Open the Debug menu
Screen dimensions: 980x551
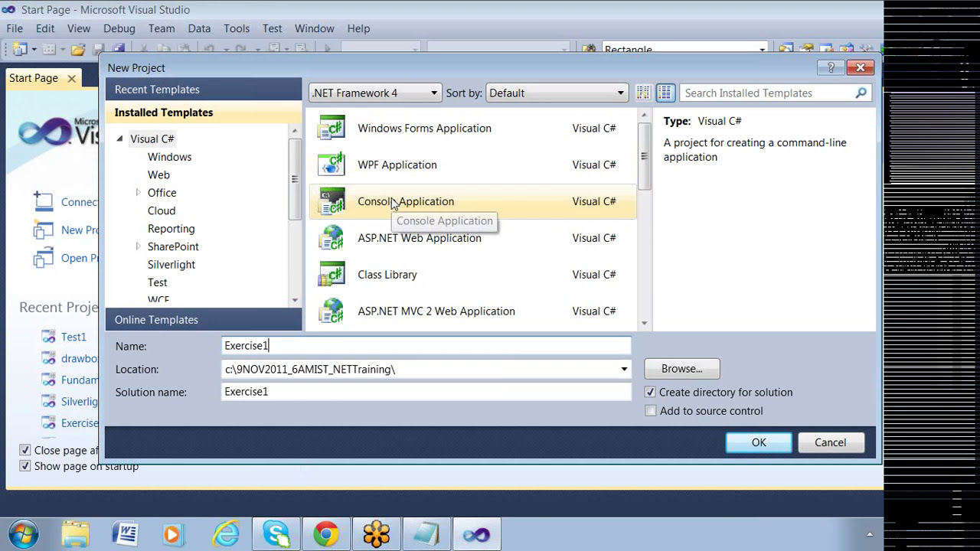coord(119,28)
